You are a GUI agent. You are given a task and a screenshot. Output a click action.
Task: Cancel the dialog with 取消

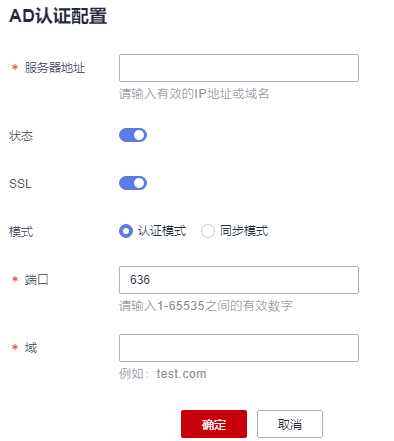click(x=290, y=424)
